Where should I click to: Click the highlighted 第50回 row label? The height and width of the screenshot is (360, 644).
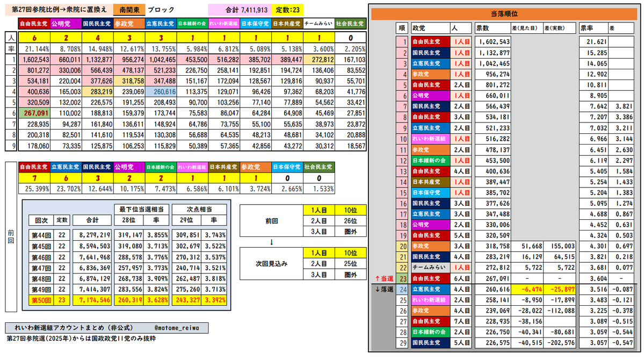coord(41,300)
